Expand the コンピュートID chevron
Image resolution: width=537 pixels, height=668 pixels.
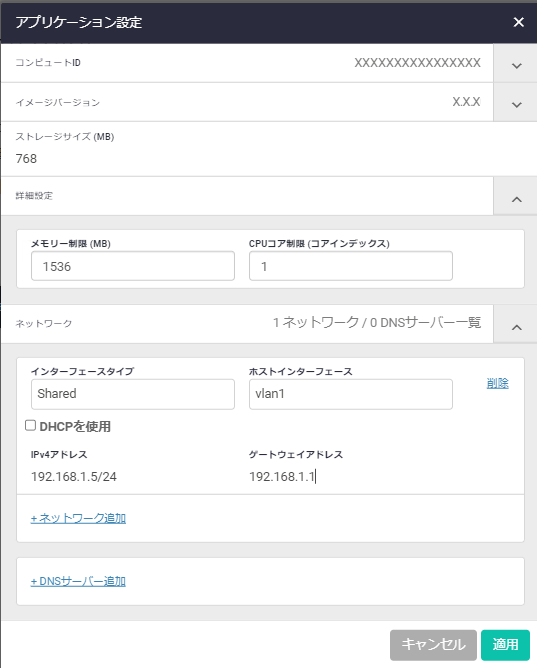click(516, 66)
